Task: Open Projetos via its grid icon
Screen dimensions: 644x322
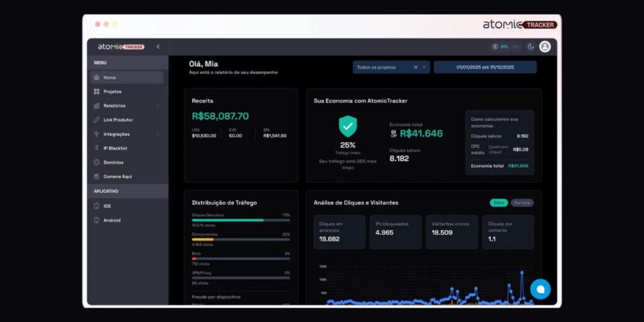Action: tap(96, 92)
